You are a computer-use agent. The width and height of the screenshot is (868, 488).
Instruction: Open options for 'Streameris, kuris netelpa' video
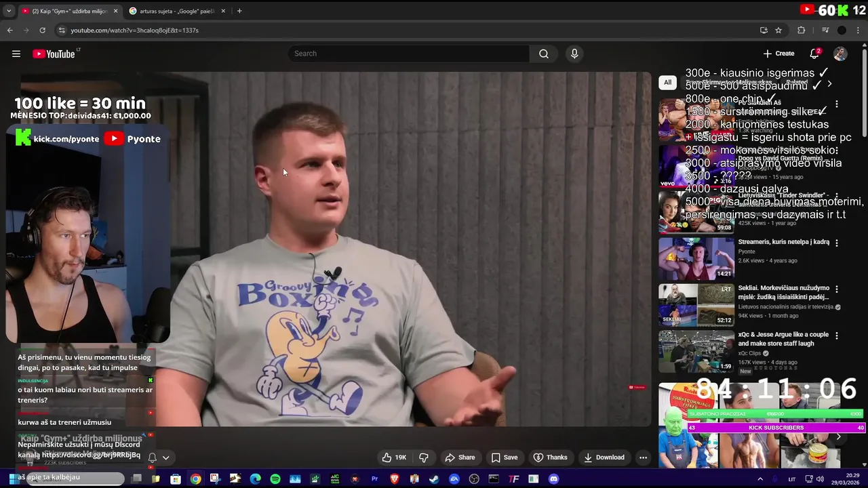click(x=837, y=243)
